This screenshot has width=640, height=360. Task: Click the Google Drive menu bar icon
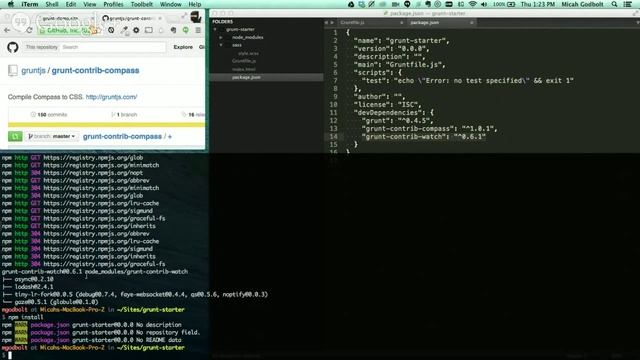(351, 4)
